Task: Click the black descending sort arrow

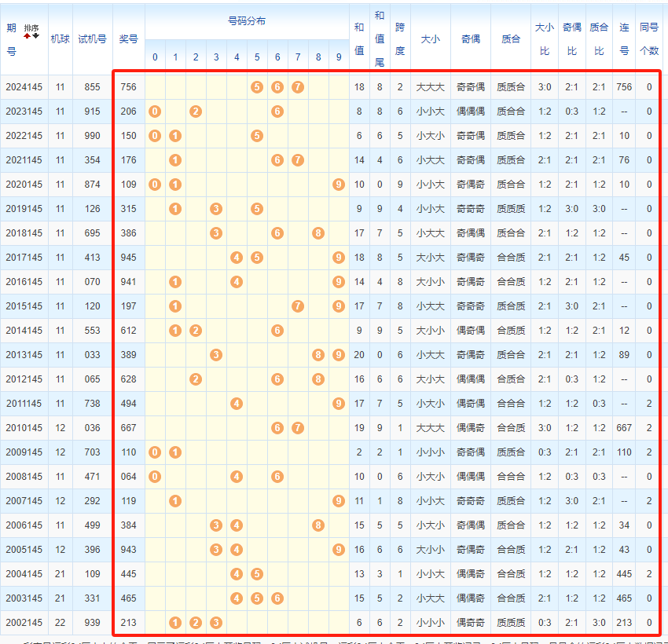Action: click(x=35, y=35)
